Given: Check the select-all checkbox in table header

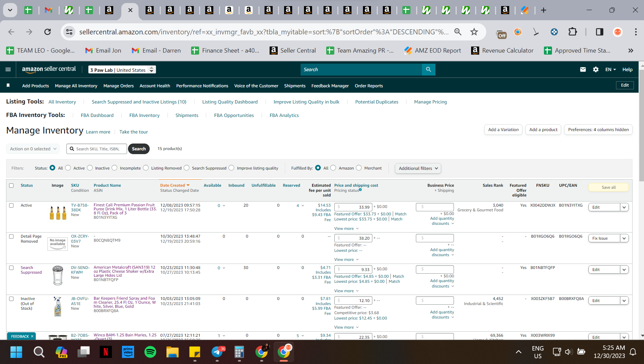Looking at the screenshot, I should tap(11, 185).
